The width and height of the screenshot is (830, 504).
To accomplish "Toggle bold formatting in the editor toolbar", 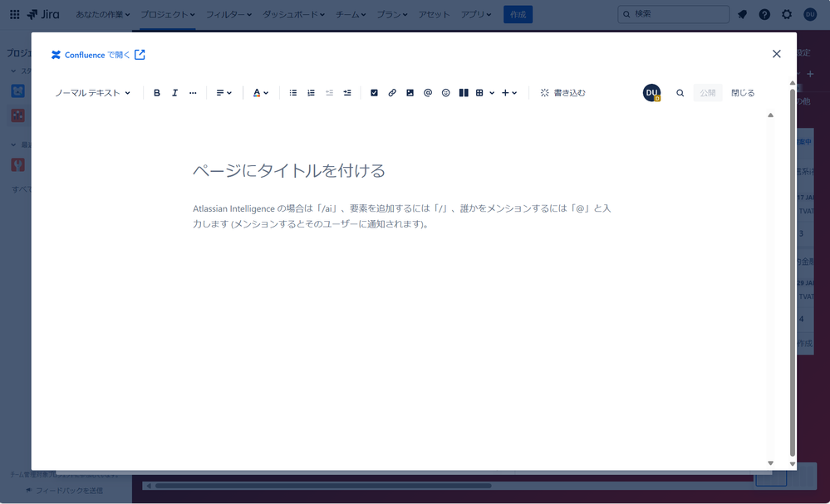I will (157, 92).
